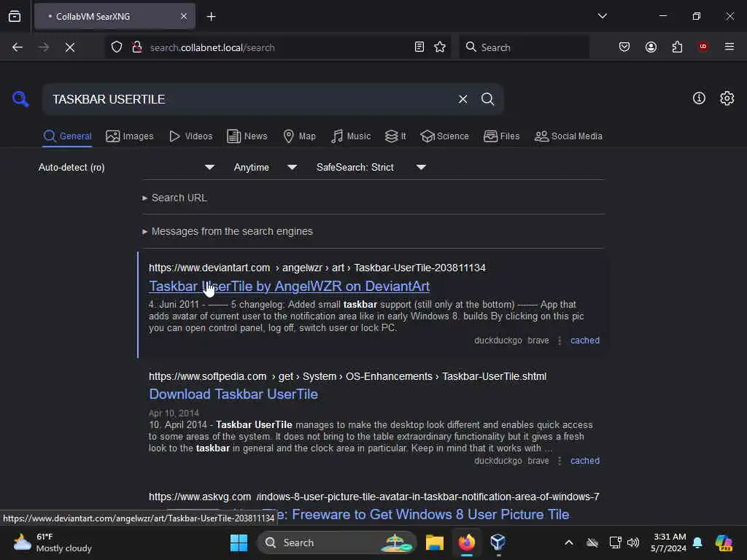This screenshot has width=747, height=560.
Task: Go back to the previous page
Action: coord(18,47)
